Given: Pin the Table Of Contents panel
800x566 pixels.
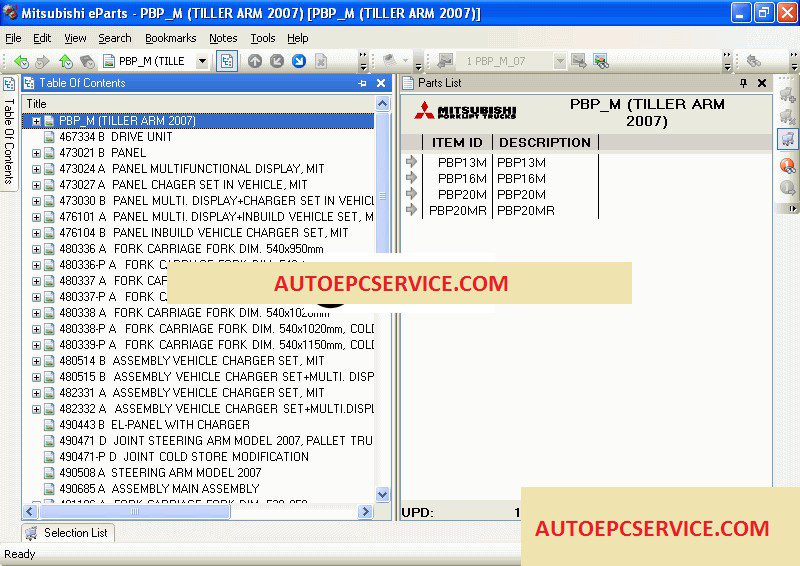Looking at the screenshot, I should 362,83.
